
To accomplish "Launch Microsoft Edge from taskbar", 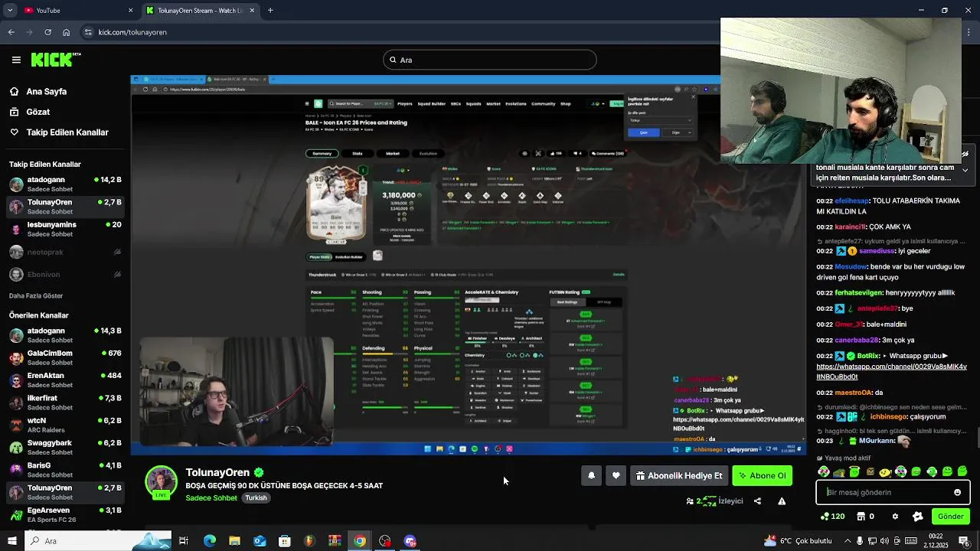I will click(209, 541).
